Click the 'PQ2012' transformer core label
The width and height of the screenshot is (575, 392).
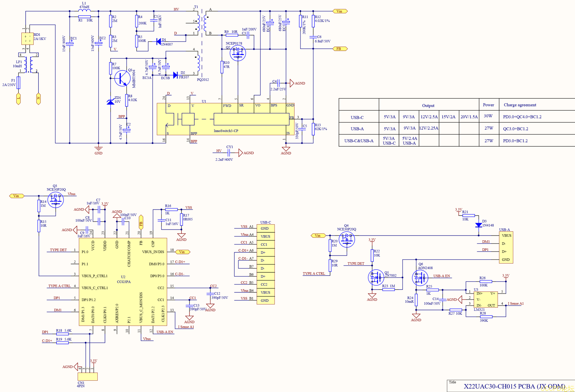click(203, 80)
